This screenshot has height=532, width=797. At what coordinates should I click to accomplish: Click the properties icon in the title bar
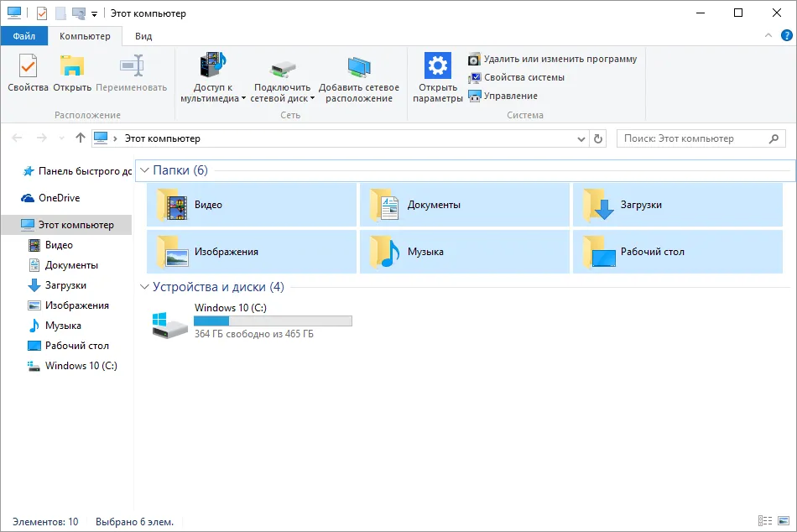coord(42,13)
